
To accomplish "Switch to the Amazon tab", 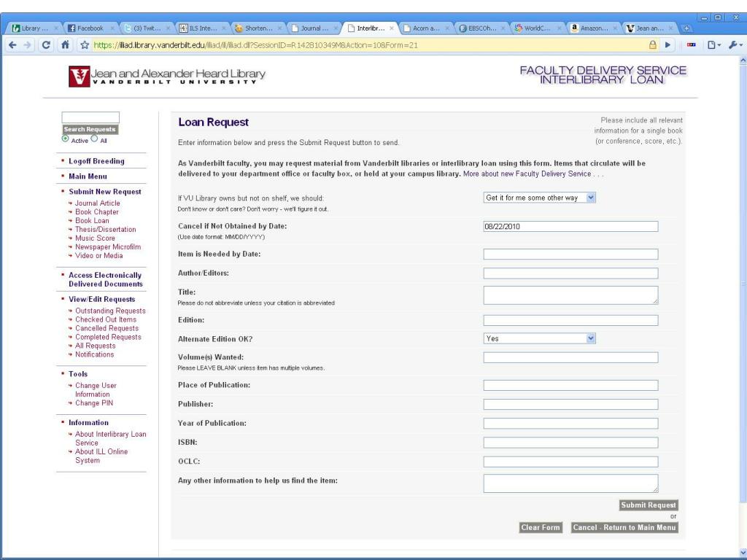I will 593,28.
